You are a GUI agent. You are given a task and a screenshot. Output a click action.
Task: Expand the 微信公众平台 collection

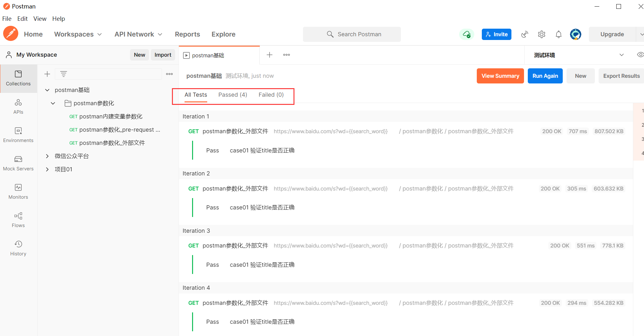(x=47, y=156)
